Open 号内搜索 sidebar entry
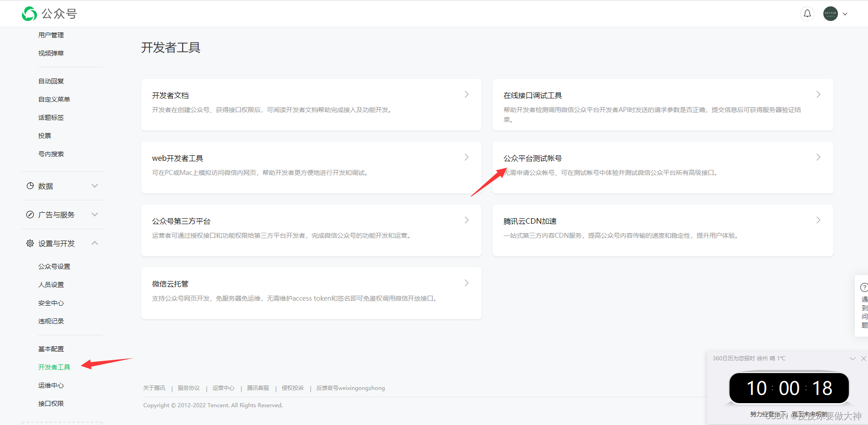The image size is (868, 425). pyautogui.click(x=51, y=154)
